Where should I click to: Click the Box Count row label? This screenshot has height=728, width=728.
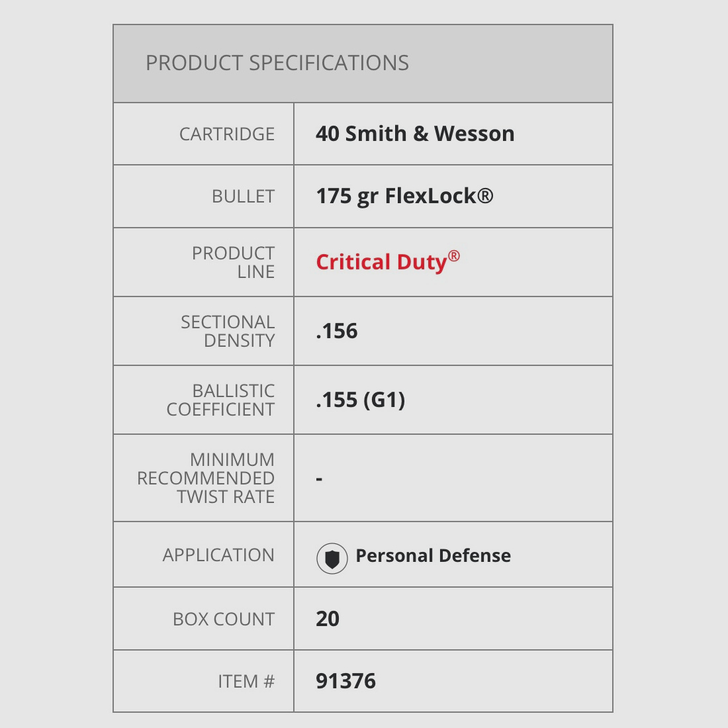[x=224, y=619]
